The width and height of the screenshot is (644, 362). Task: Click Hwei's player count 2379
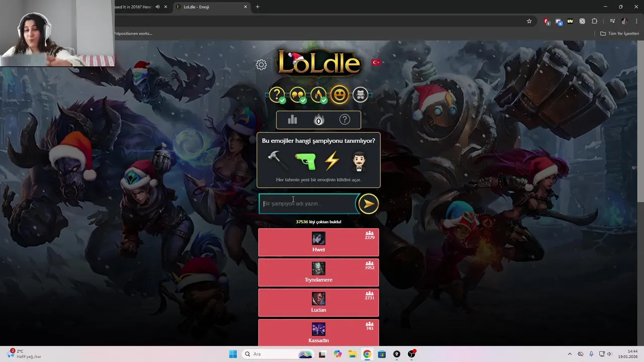pos(370,235)
